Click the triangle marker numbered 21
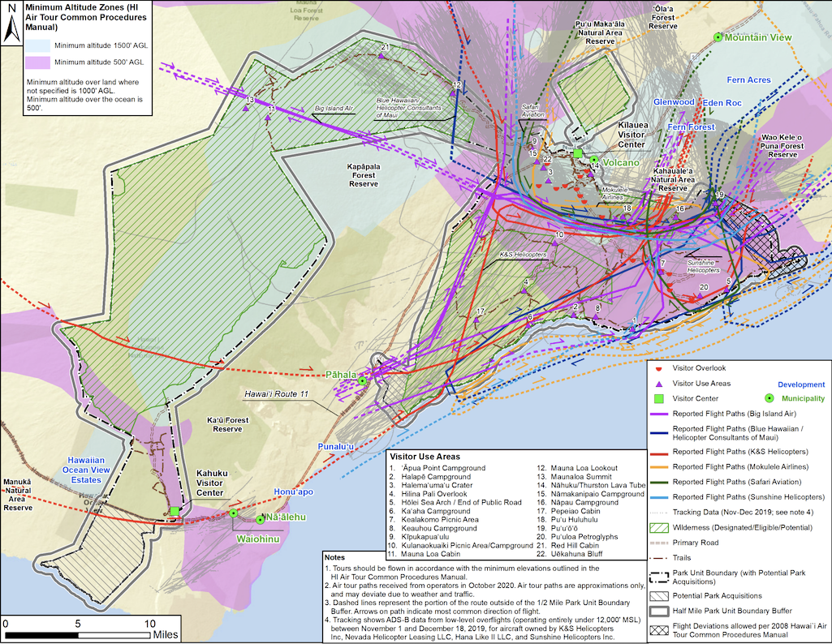Viewport: 832px width, 644px height. pos(382,55)
